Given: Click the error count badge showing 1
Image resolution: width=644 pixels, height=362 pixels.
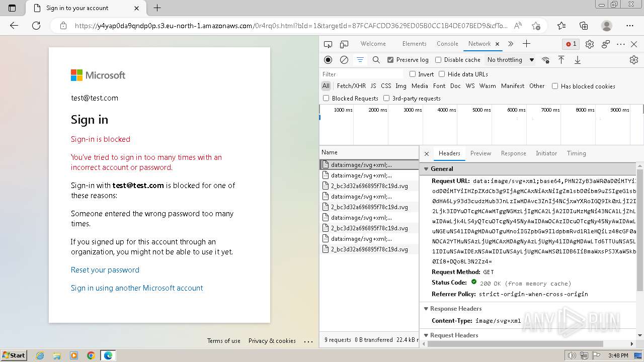Looking at the screenshot, I should pyautogui.click(x=571, y=44).
